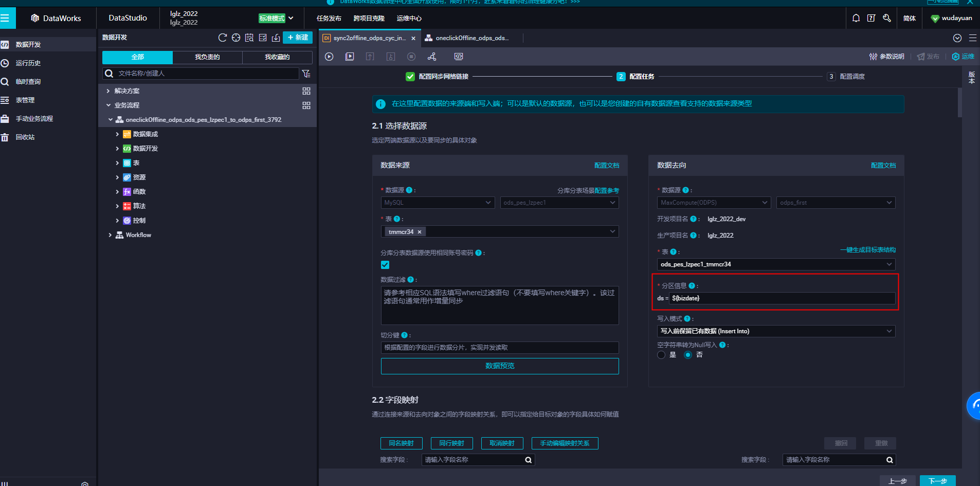Select 是 for 空字符串转为Null写入

click(x=661, y=355)
